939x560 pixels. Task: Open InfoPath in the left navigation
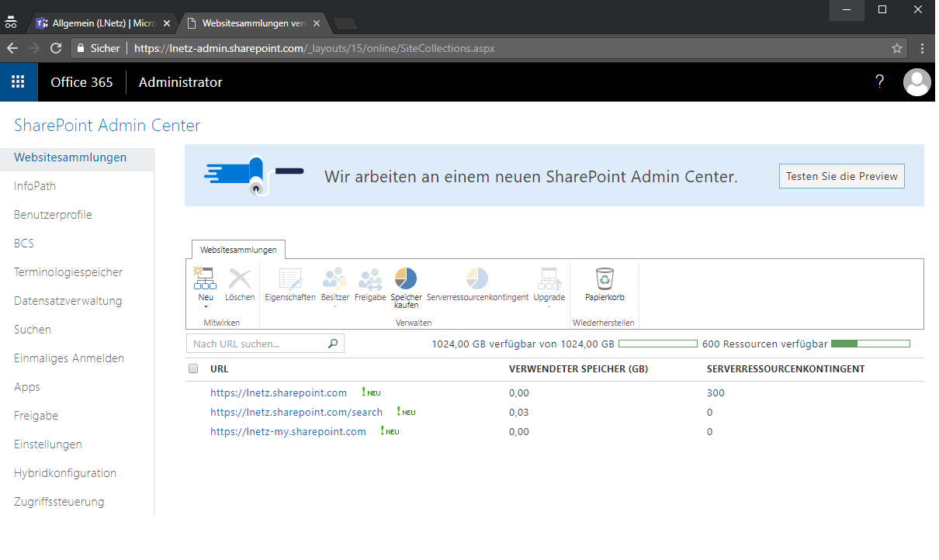click(x=35, y=186)
